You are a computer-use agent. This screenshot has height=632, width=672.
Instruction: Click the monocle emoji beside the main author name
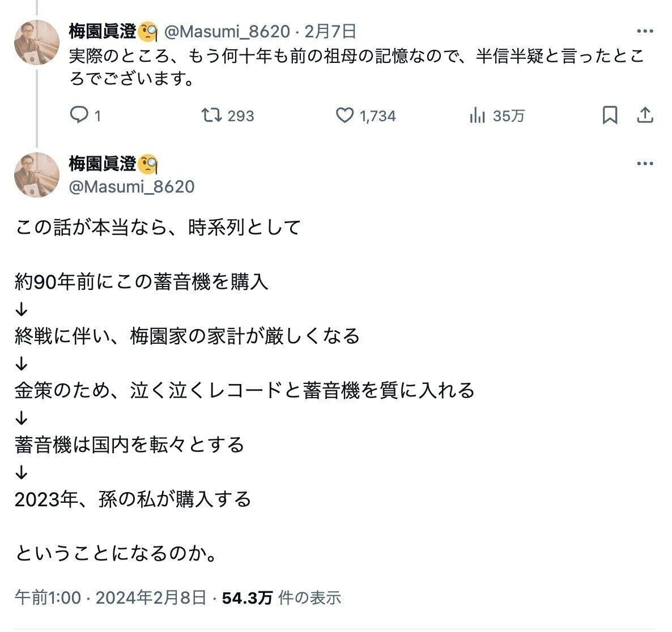pos(147,164)
